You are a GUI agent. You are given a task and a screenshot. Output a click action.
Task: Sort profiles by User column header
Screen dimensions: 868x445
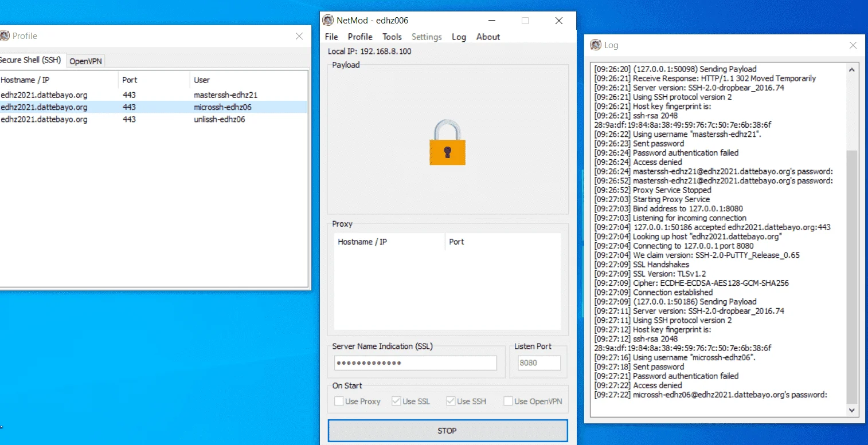click(x=248, y=80)
